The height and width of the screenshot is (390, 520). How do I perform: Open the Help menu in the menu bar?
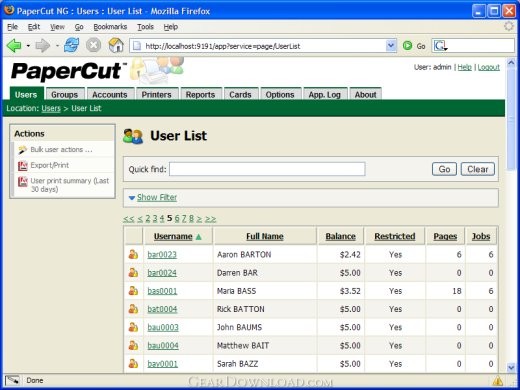point(171,27)
